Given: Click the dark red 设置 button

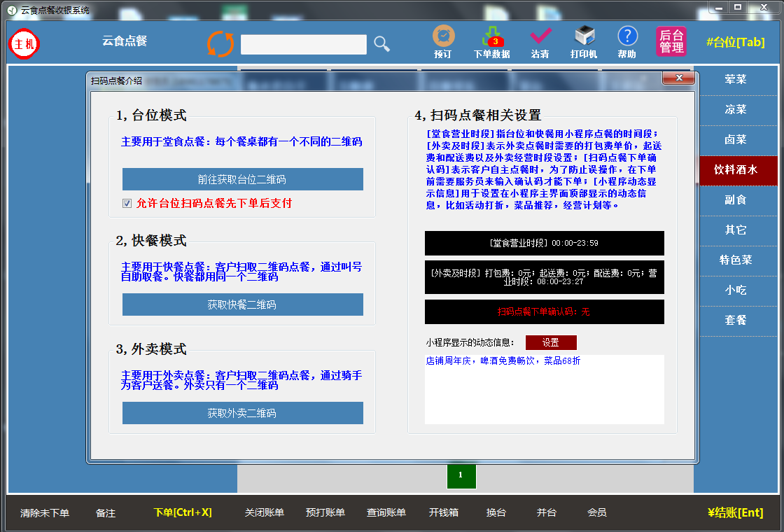Looking at the screenshot, I should tap(551, 342).
